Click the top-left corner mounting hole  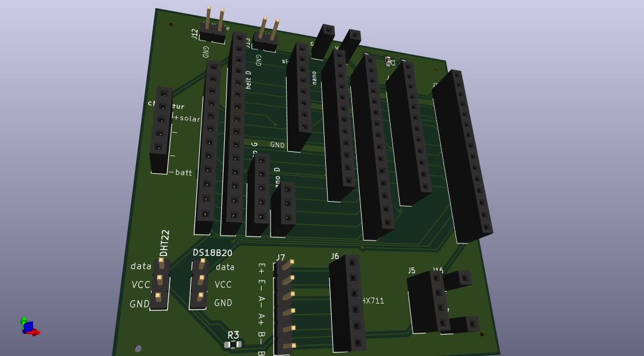click(x=171, y=24)
